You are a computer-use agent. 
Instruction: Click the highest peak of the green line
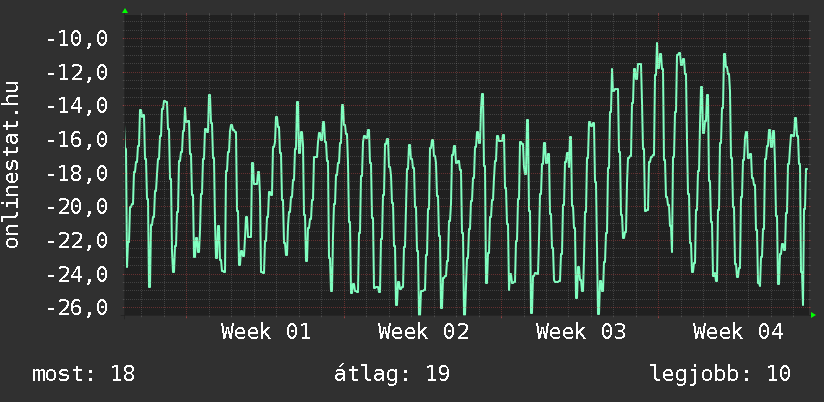pos(657,44)
